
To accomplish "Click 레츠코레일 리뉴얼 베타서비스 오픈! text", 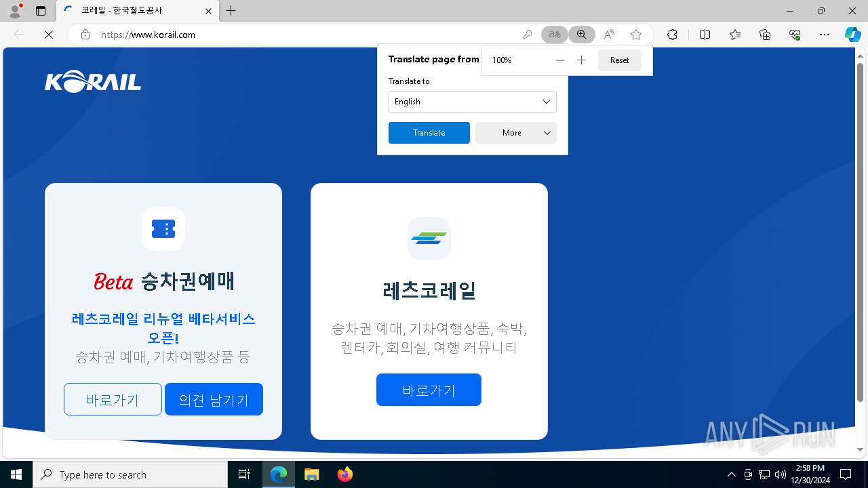I will tap(163, 328).
